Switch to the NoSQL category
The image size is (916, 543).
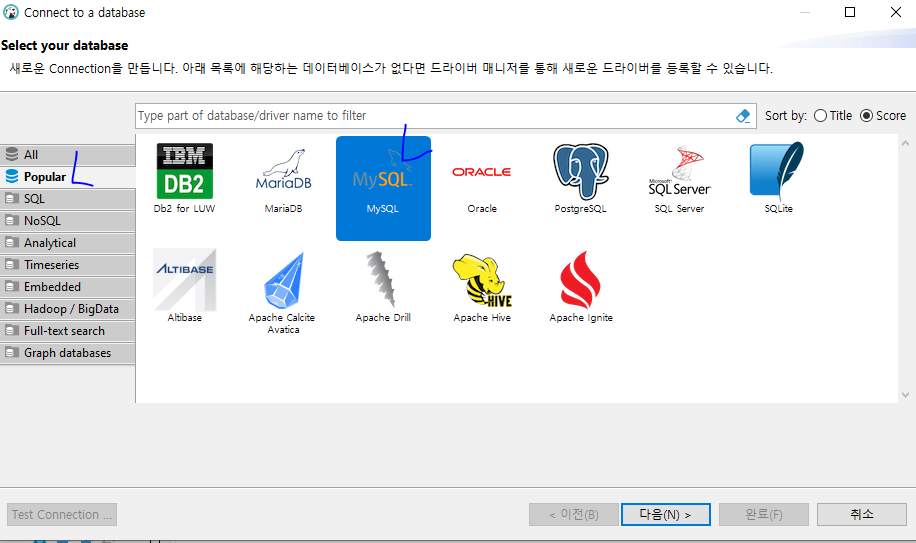click(x=68, y=221)
